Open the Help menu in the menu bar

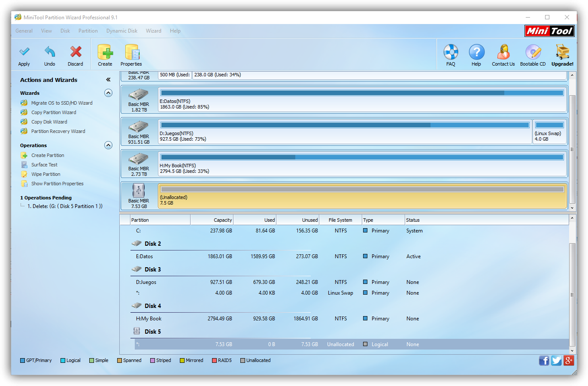point(175,31)
